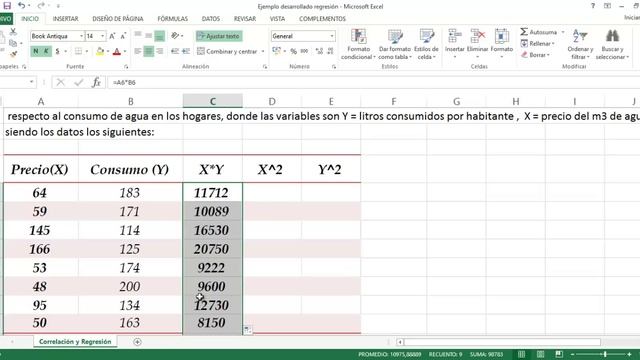Screen dimensions: 640x360
Task: Open Dar formato como tabla
Action: [x=395, y=44]
